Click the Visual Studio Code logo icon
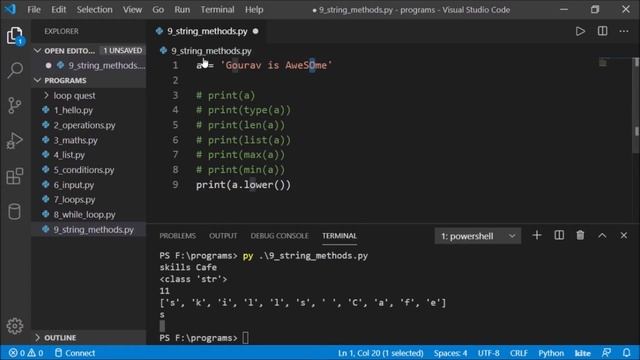The width and height of the screenshot is (640, 360). 10,9
